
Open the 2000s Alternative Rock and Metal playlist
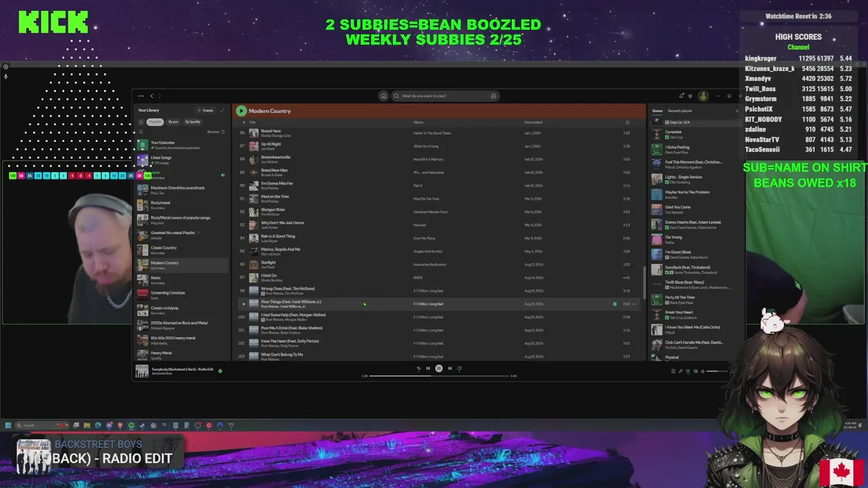pyautogui.click(x=182, y=325)
